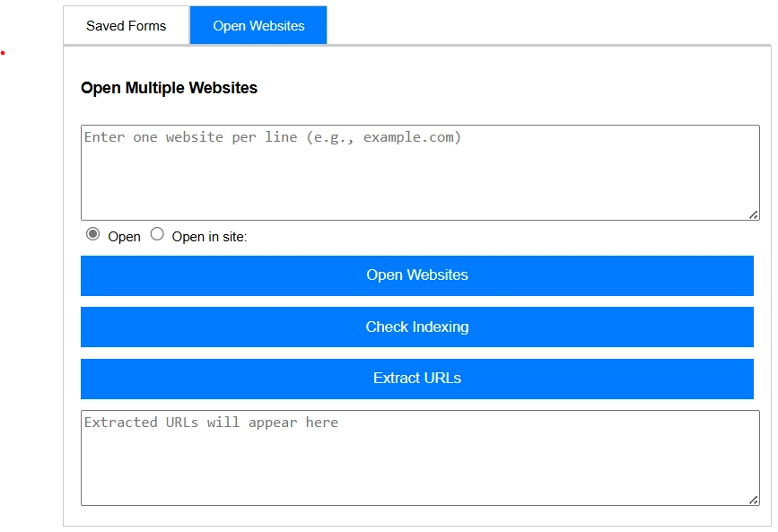The height and width of the screenshot is (532, 778).
Task: Switch to the Saved Forms tab
Action: [x=126, y=26]
